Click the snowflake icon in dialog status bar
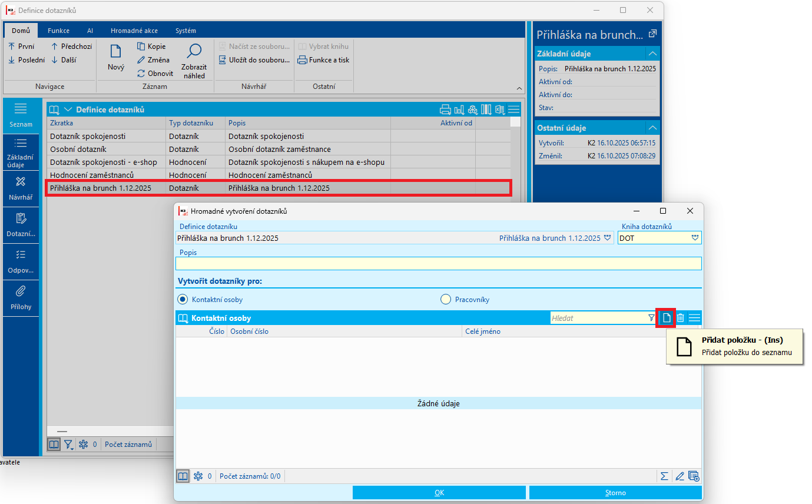Image resolution: width=812 pixels, height=504 pixels. pyautogui.click(x=198, y=476)
